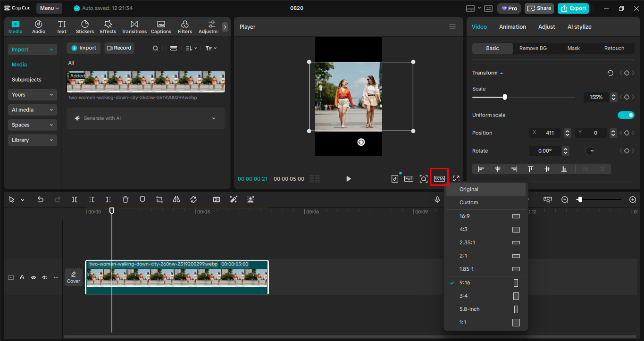Click the Mirror flip icon in the timeline toolbar
This screenshot has height=341, width=644.
[x=176, y=200]
